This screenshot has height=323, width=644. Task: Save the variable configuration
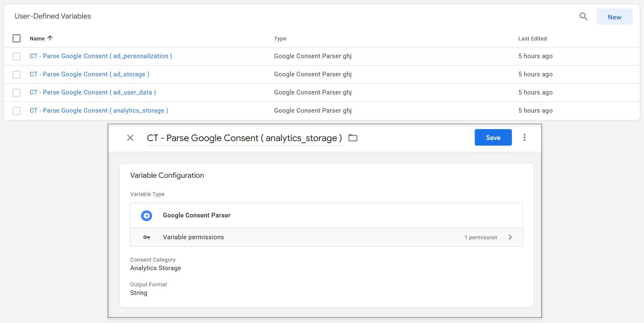[493, 138]
